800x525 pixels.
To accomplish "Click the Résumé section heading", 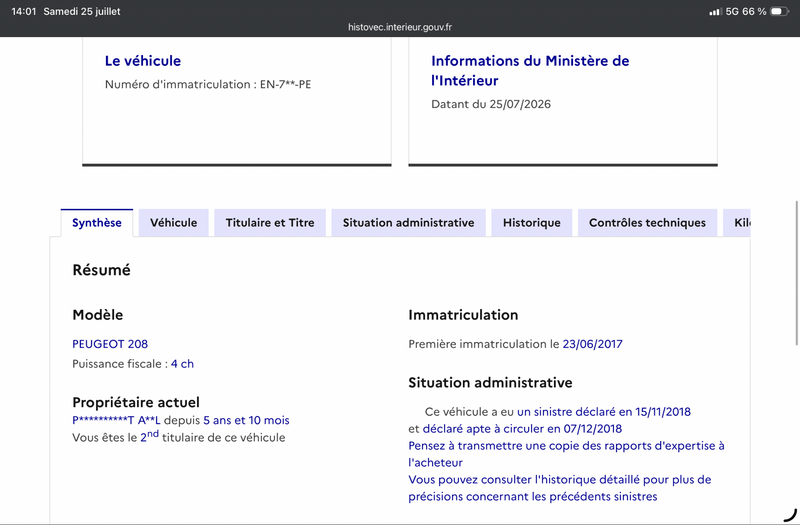I will 102,270.
